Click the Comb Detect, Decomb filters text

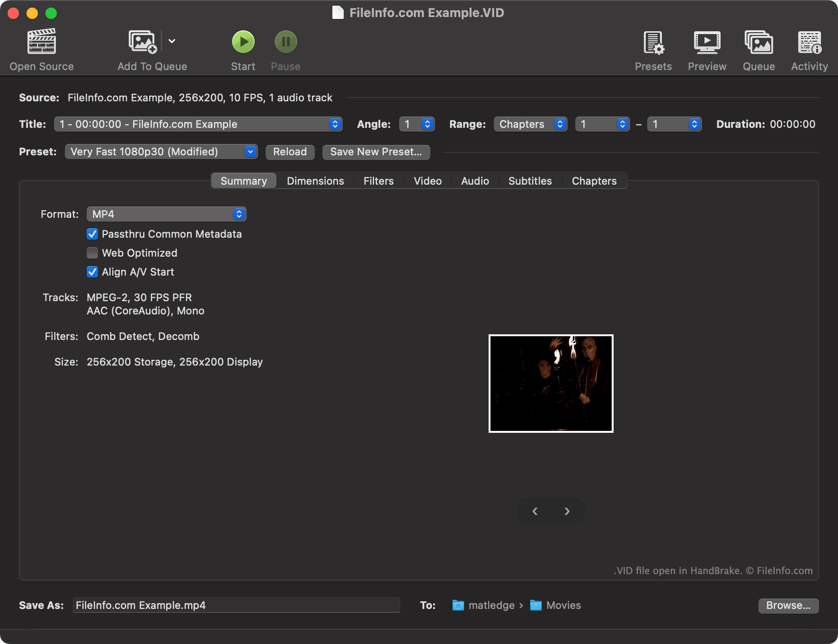click(x=143, y=336)
